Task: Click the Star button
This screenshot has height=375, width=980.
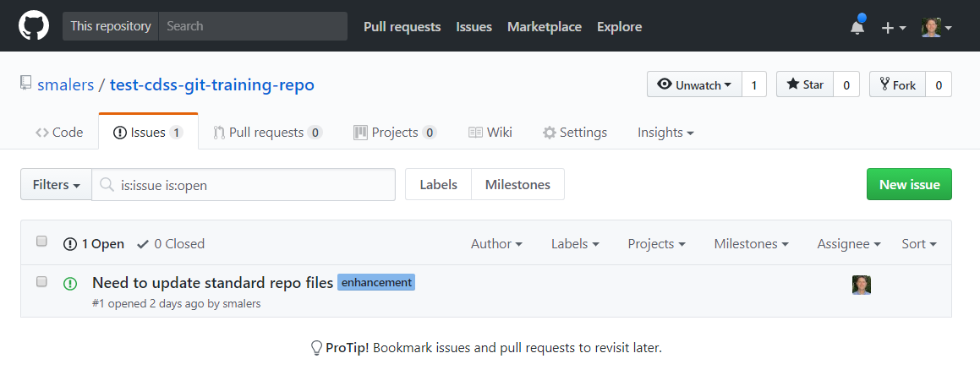Action: coord(805,84)
